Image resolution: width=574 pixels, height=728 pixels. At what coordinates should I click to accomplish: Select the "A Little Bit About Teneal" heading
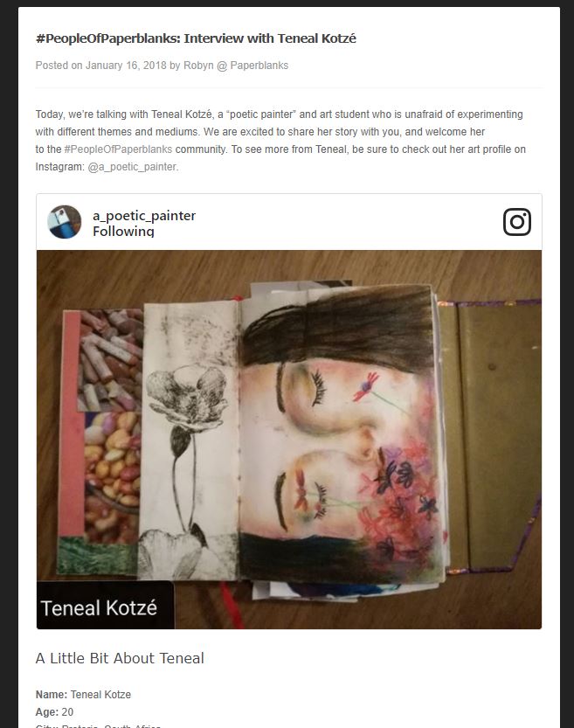point(120,658)
